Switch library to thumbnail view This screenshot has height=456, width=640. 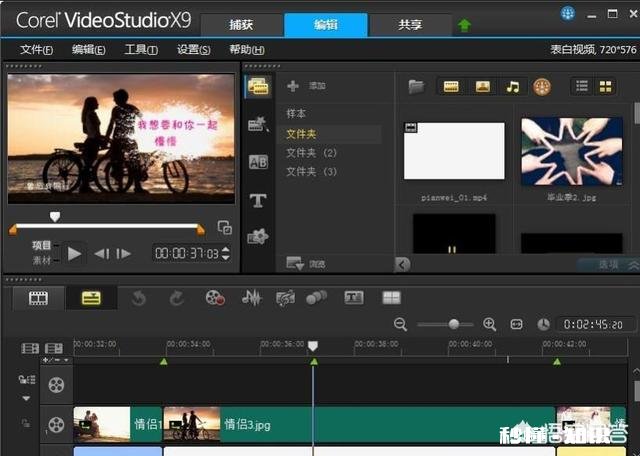(x=605, y=86)
